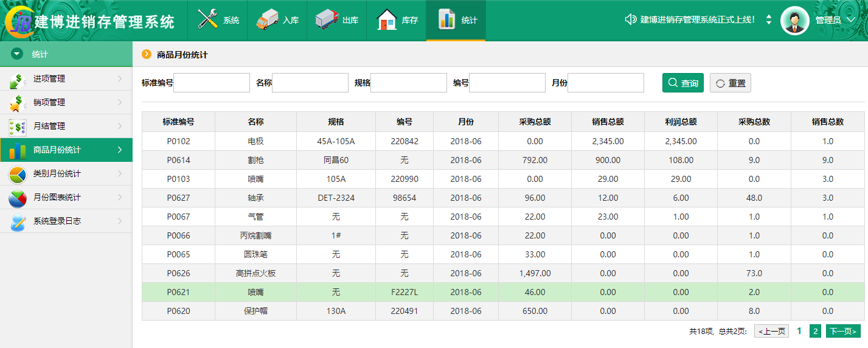Click the administrator avatar picture
Image resolution: width=868 pixels, height=348 pixels.
click(794, 20)
